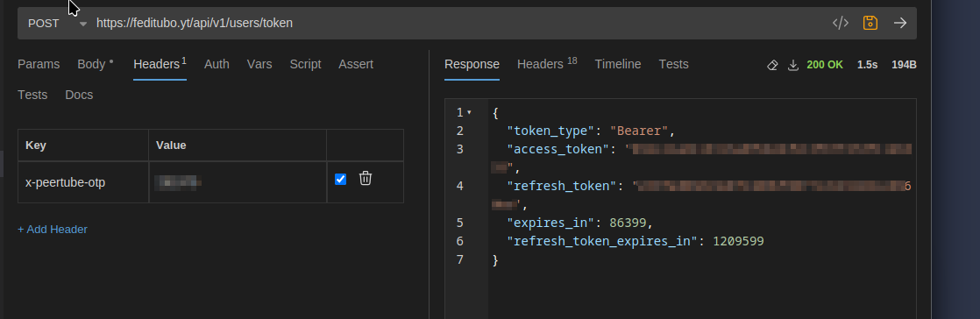Open the POST method dropdown
This screenshot has width=980, height=319.
(x=57, y=23)
